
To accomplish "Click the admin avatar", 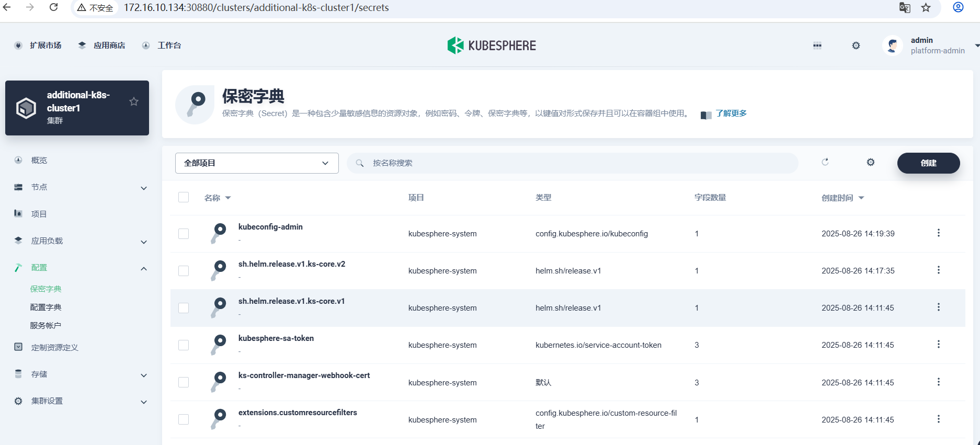I will tap(893, 45).
